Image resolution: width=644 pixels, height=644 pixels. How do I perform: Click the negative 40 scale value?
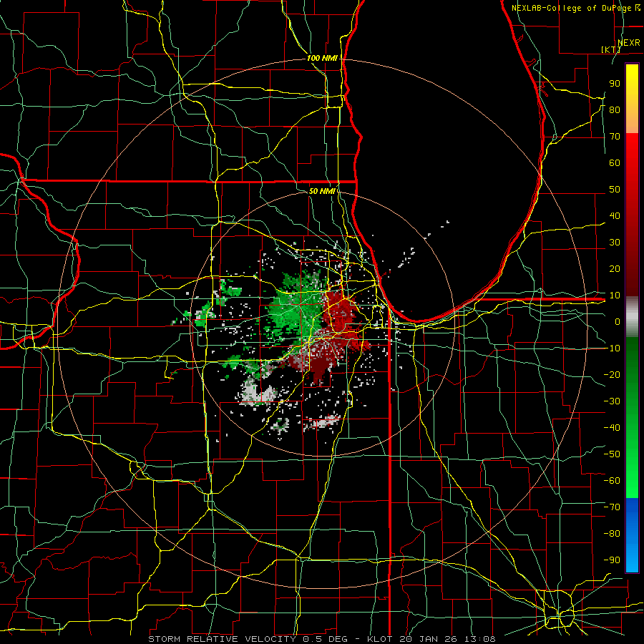(x=612, y=428)
